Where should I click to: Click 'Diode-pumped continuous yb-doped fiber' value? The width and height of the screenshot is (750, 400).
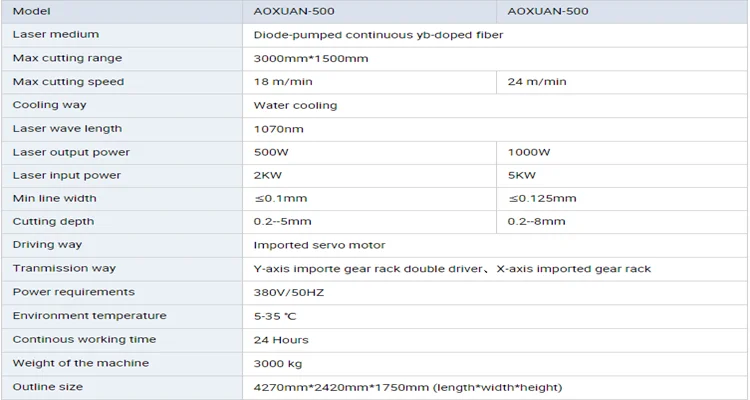(x=378, y=35)
